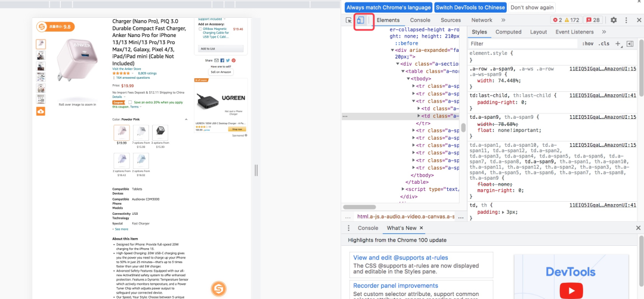Screen dimensions: 644x299
Task: Close the What's New drawer tab
Action: tap(421, 228)
